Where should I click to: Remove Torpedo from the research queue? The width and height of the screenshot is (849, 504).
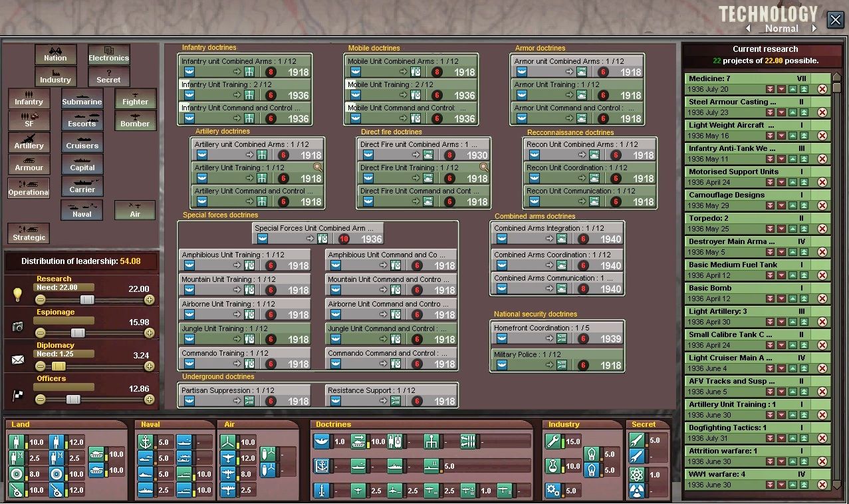coord(822,229)
